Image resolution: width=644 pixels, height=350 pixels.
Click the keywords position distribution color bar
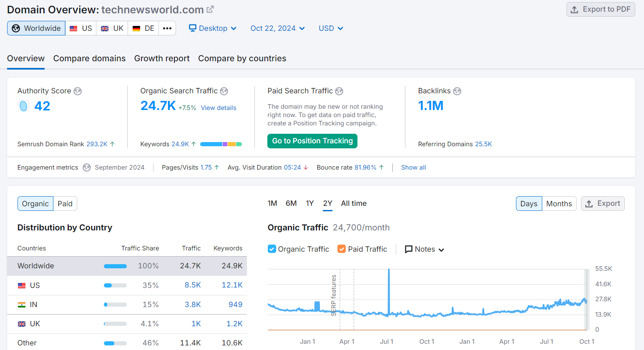[x=221, y=144]
